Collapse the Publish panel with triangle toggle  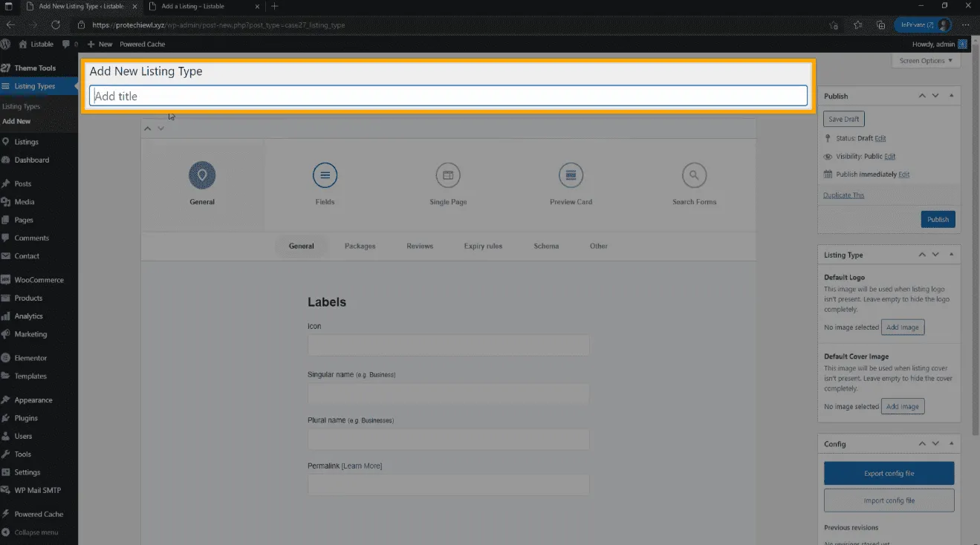(951, 96)
